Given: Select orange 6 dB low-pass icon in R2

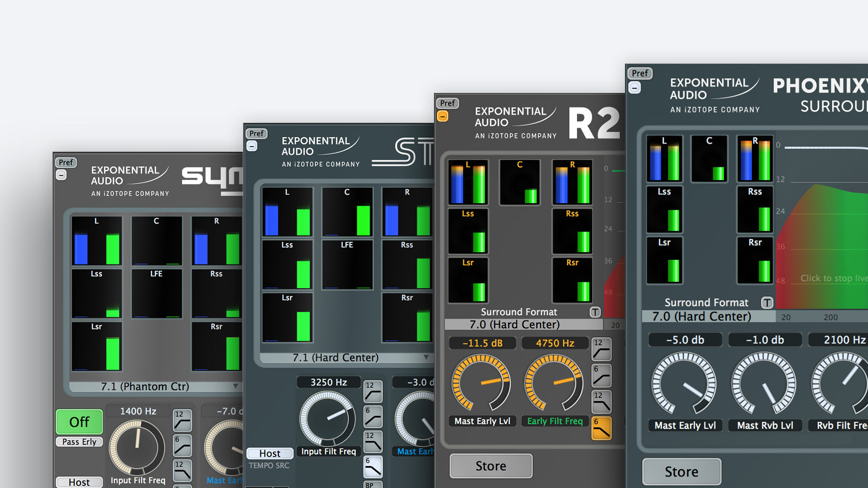Looking at the screenshot, I should [x=601, y=428].
